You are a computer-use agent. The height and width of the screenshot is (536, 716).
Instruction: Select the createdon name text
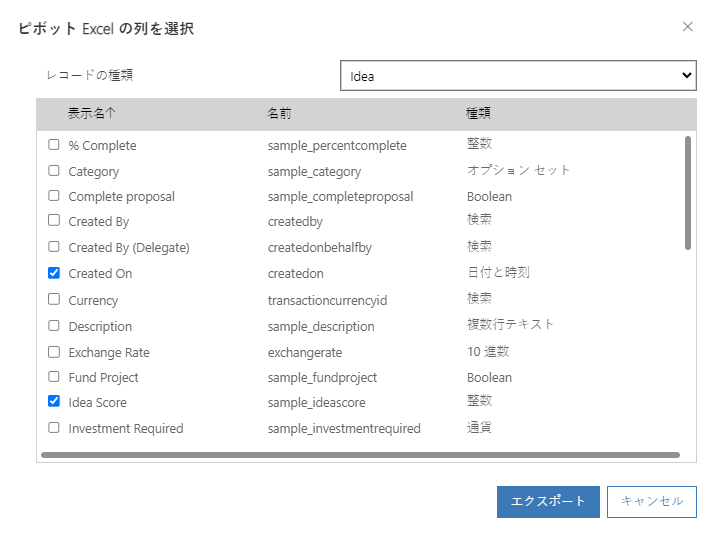pyautogui.click(x=295, y=273)
